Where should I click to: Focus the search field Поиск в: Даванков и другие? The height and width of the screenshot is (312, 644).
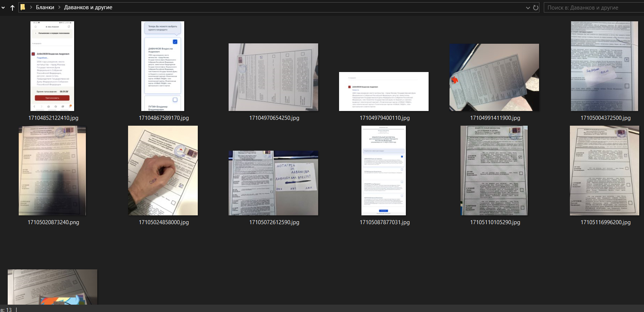[594, 8]
